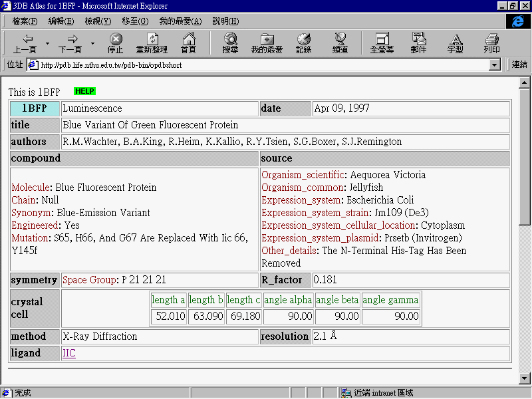The width and height of the screenshot is (532, 399).
Task: Open the History (記錄) toolbar icon
Action: pyautogui.click(x=303, y=39)
